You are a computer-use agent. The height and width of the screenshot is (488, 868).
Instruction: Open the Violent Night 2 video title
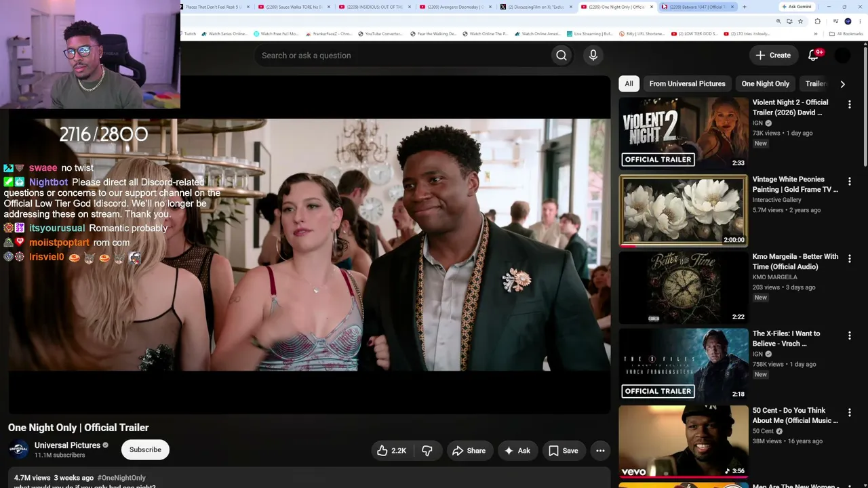[790, 107]
